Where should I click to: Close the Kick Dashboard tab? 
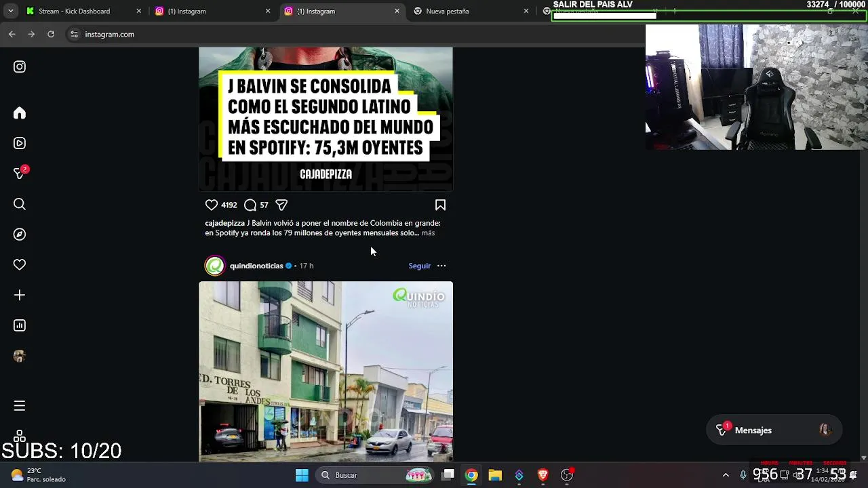(139, 11)
